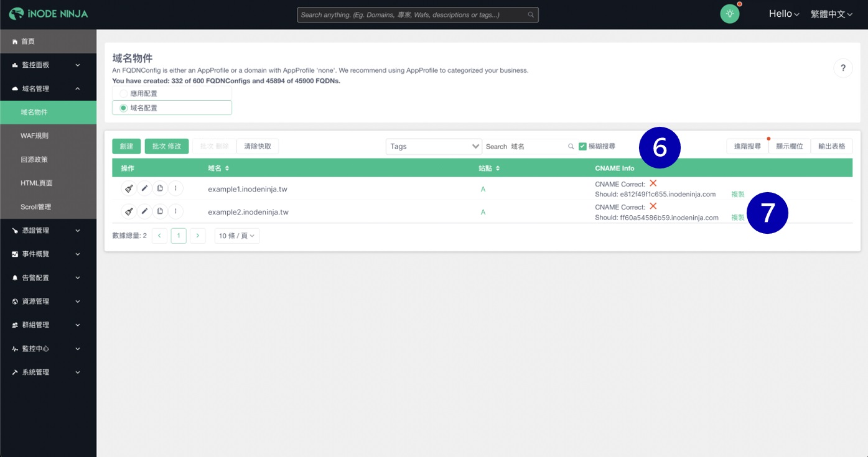Open WAF規則 in the sidebar
This screenshot has height=457, width=868.
35,136
